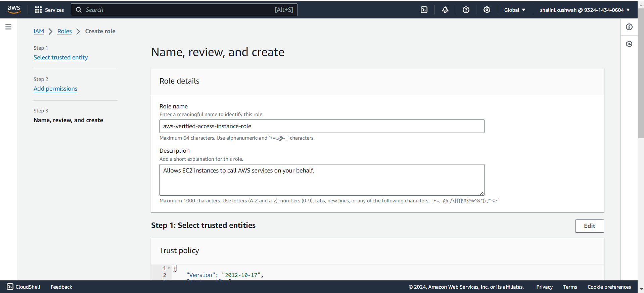Go to the Roles breadcrumb link
This screenshot has width=644, height=293.
pyautogui.click(x=64, y=31)
